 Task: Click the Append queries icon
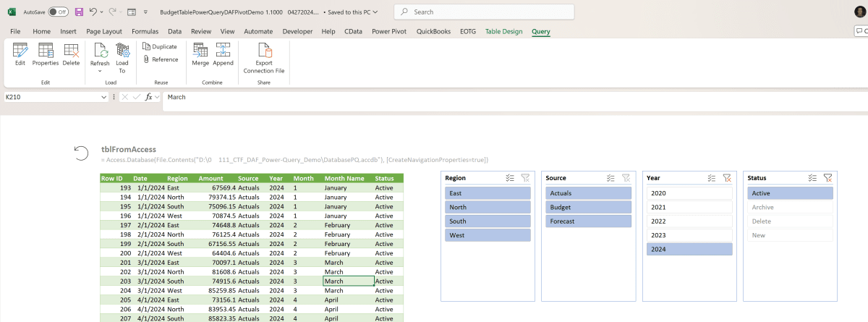[223, 54]
